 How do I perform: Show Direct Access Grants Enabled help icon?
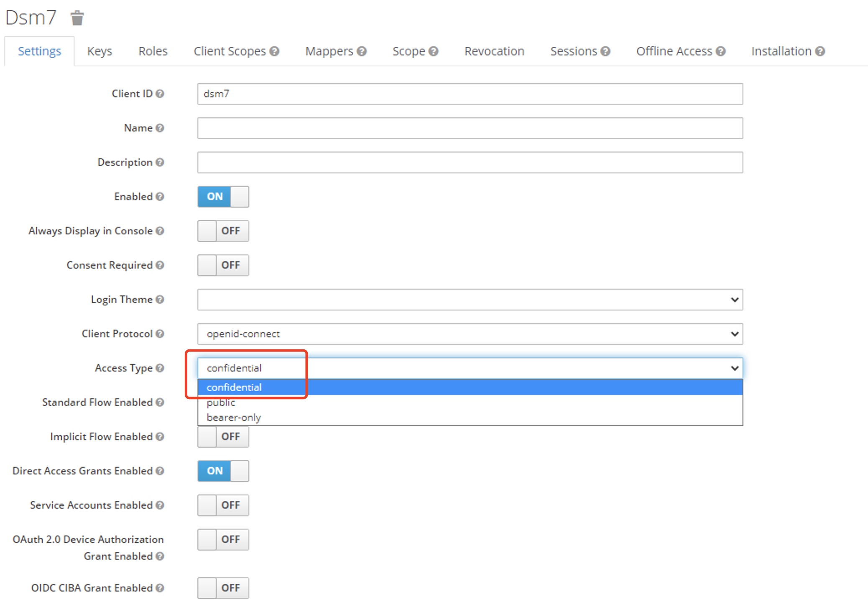pos(160,471)
